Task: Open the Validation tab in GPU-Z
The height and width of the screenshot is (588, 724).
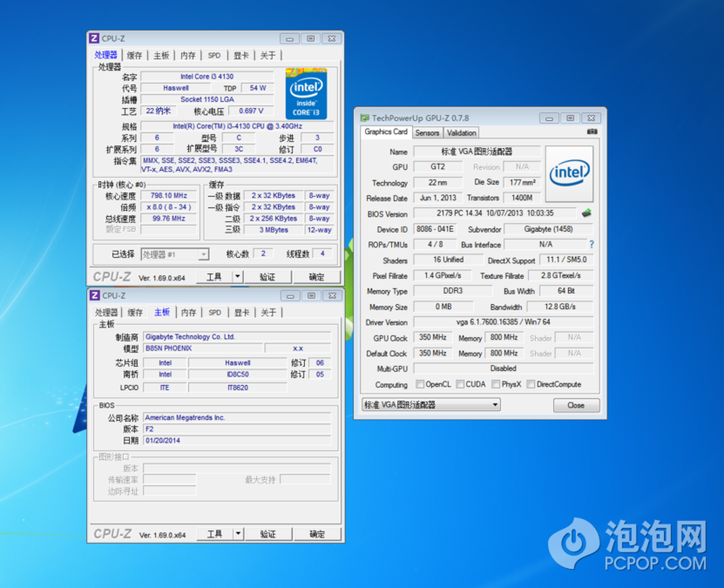Action: pos(461,133)
